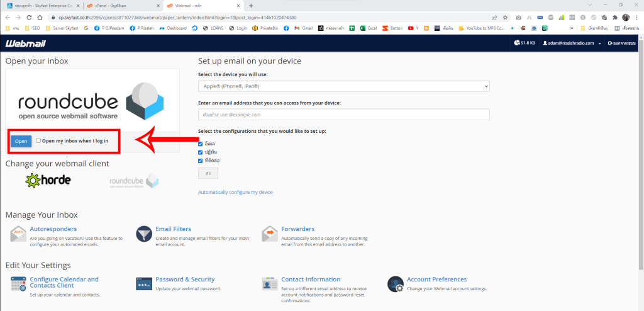Open the Forwarders link

pos(297,229)
